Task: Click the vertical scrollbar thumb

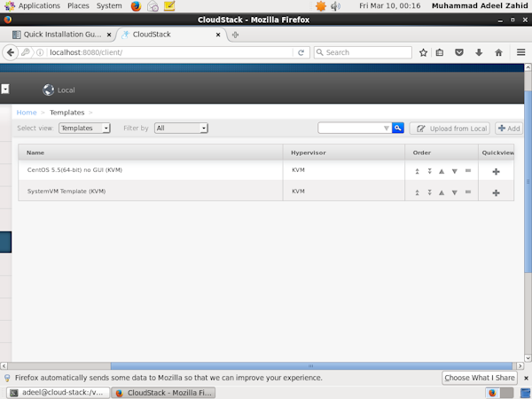Action: click(x=528, y=182)
